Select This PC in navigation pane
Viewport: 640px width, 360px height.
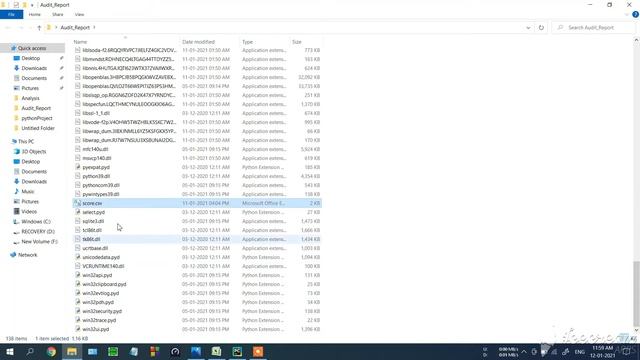coord(26,141)
